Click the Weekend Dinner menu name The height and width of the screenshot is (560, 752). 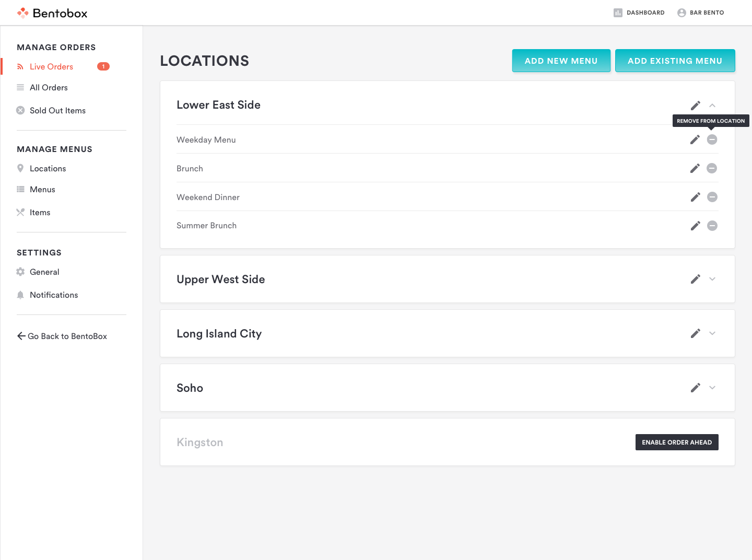point(208,197)
